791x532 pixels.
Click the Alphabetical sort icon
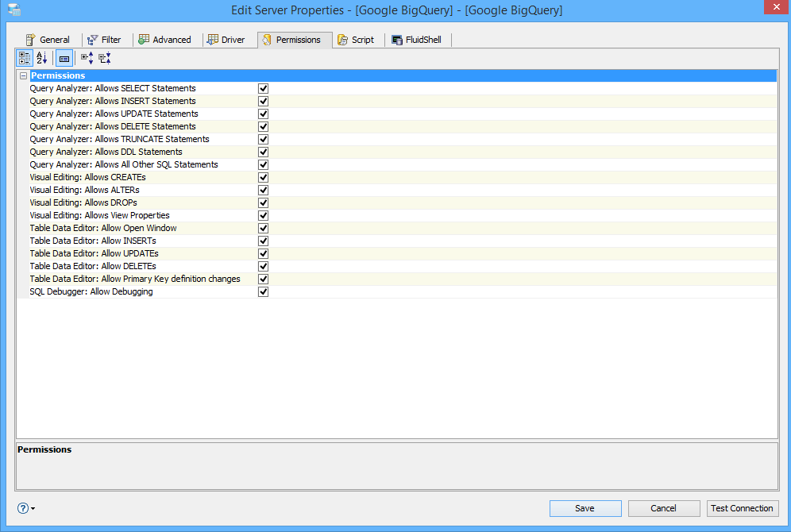tap(42, 59)
